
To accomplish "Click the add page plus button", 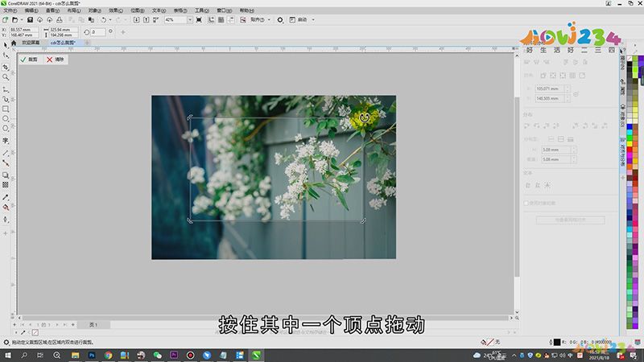I will [73, 325].
